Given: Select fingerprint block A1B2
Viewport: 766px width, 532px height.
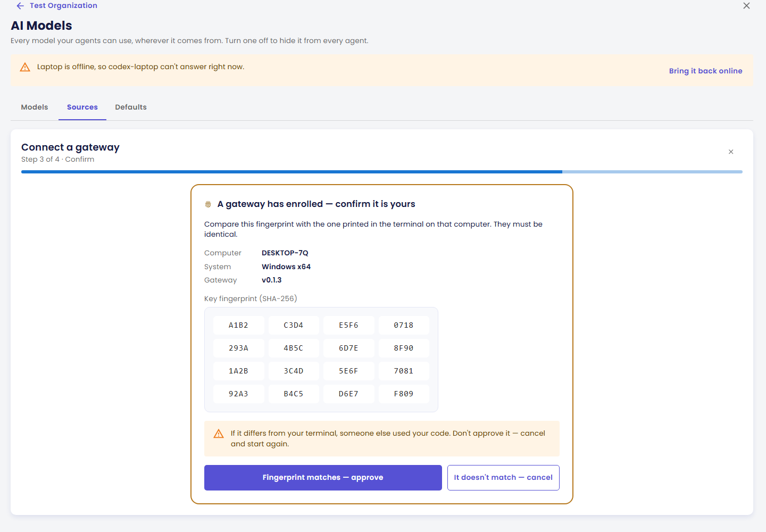Looking at the screenshot, I should [238, 326].
